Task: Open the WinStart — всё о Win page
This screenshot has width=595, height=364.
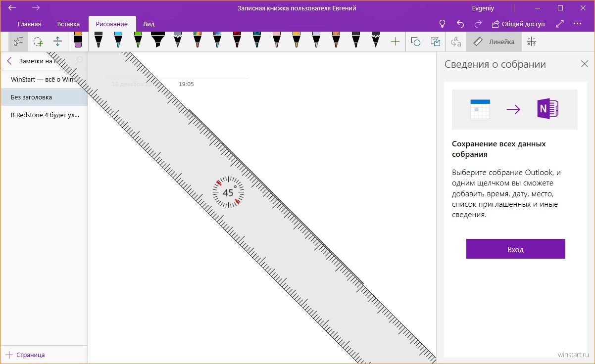Action: [44, 79]
